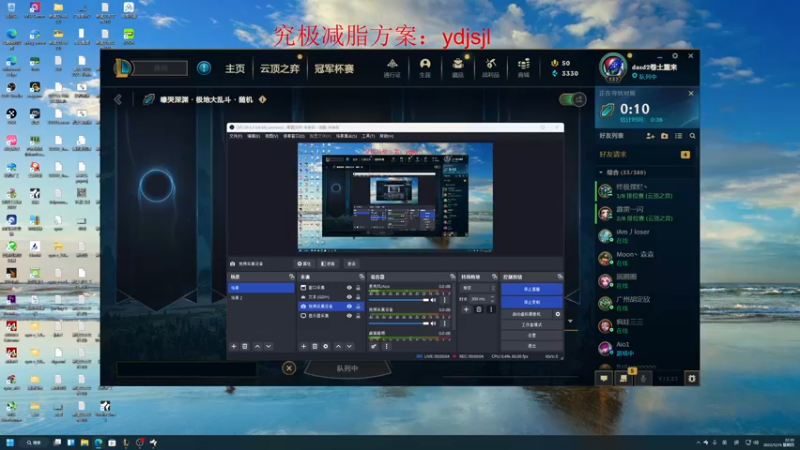Open advanced audio properties gears icon in mixer
The width and height of the screenshot is (800, 450).
click(x=374, y=346)
